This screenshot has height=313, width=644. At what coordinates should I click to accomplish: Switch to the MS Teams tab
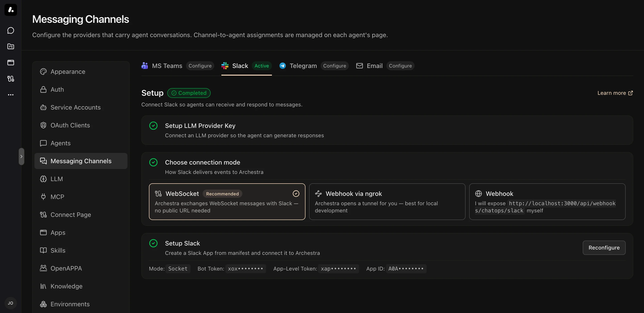coord(178,66)
